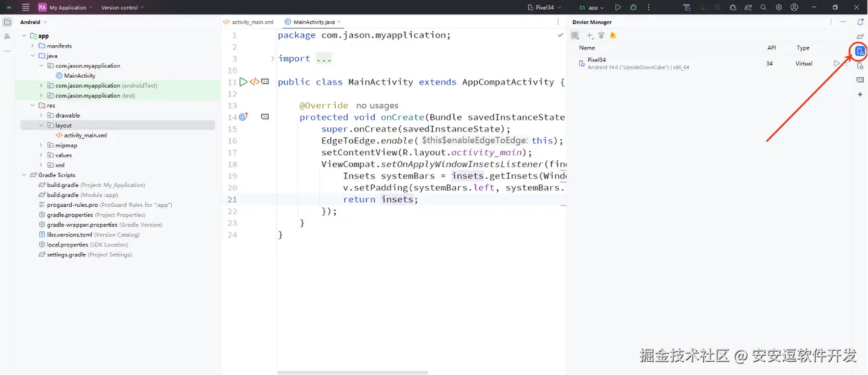The height and width of the screenshot is (375, 868).
Task: Expand the values folder
Action: coord(41,155)
